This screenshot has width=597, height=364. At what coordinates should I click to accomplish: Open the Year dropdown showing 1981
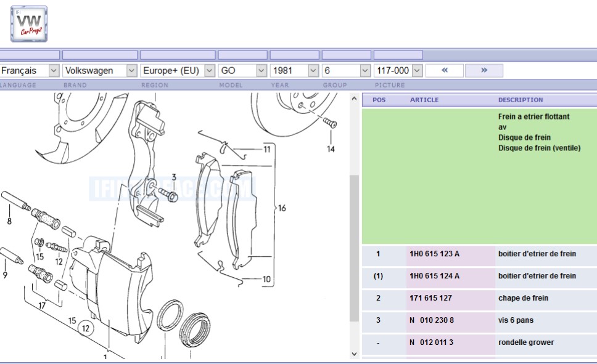[294, 70]
